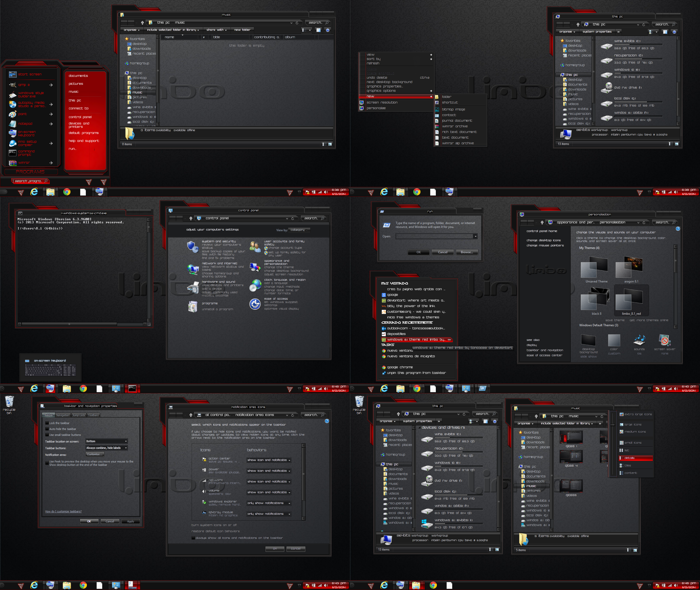This screenshot has height=590, width=700.
Task: Click the icon size slider in the view menu
Action: 612,425
